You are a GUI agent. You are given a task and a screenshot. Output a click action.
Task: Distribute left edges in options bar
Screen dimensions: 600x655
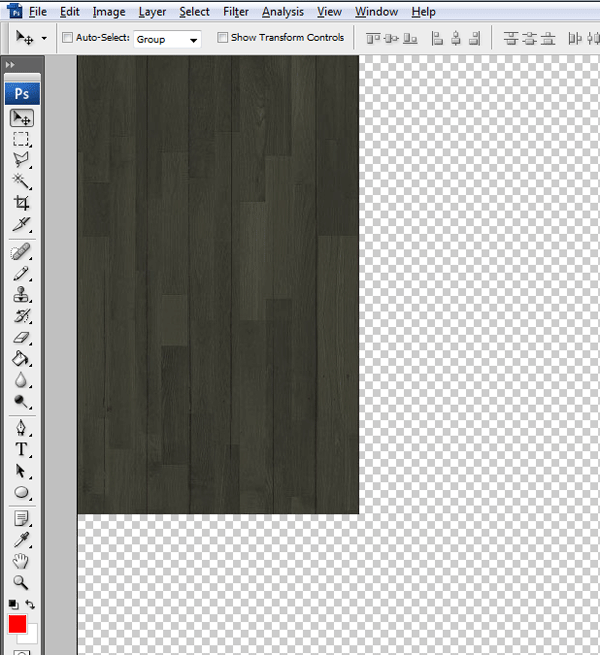[575, 39]
